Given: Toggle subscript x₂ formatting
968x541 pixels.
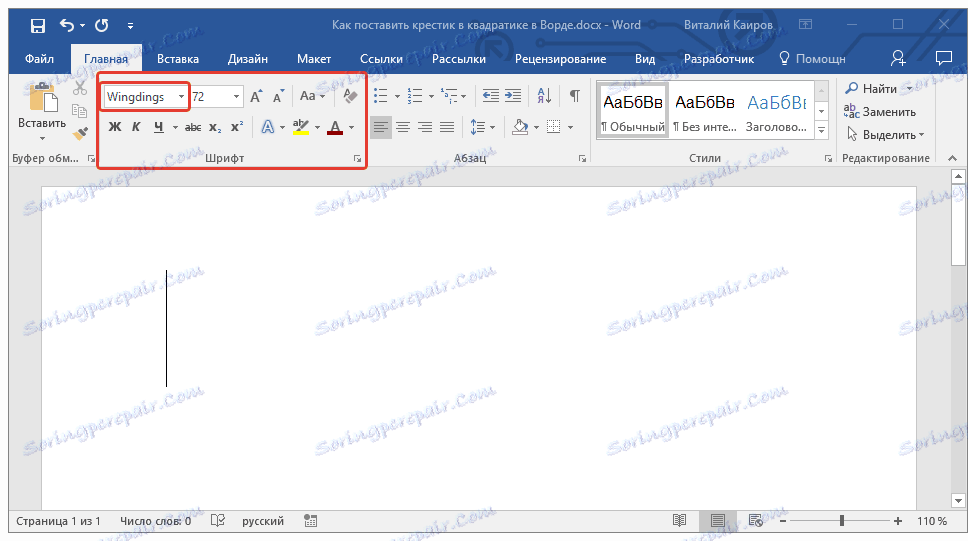Looking at the screenshot, I should (214, 127).
